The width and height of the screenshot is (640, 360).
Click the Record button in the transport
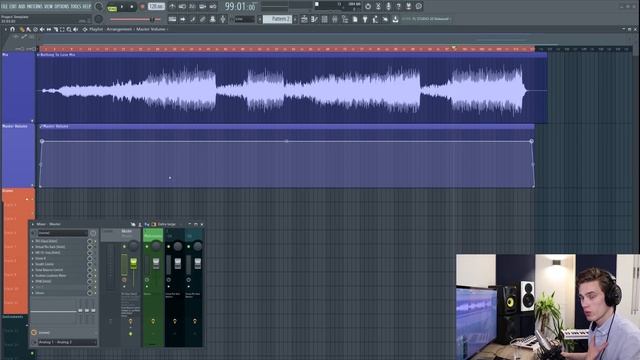tap(142, 7)
